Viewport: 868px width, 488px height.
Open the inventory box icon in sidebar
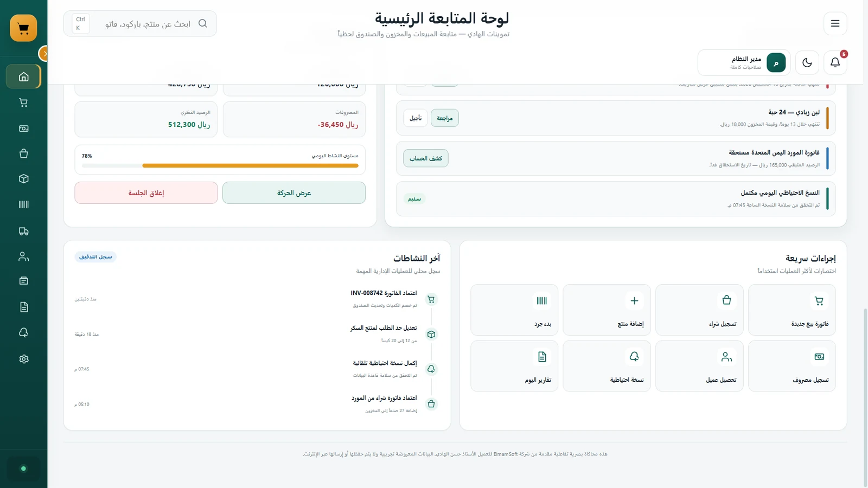click(23, 179)
